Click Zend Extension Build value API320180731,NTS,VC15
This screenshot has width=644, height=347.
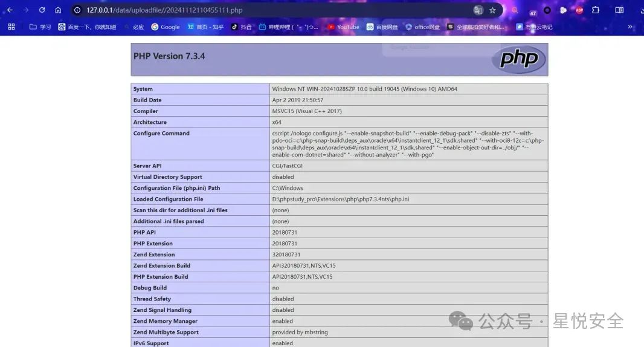tap(303, 265)
